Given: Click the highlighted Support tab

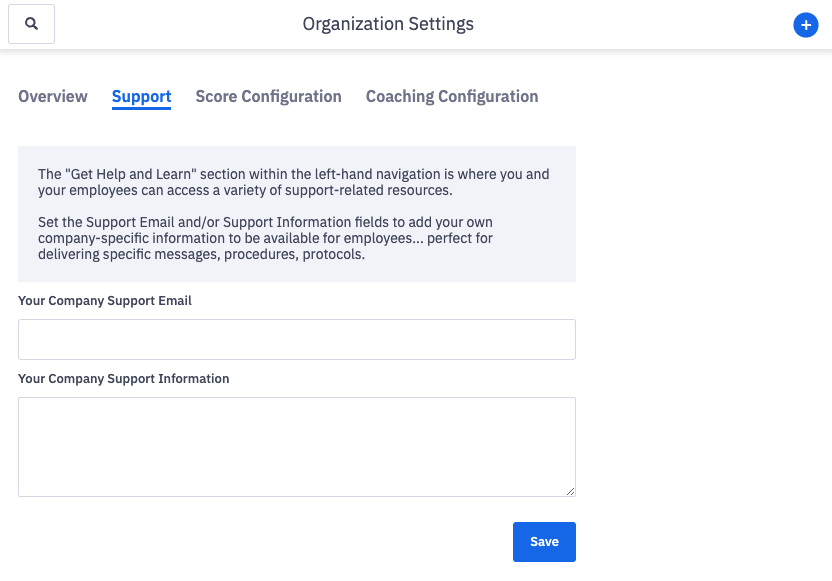Looking at the screenshot, I should (x=141, y=96).
